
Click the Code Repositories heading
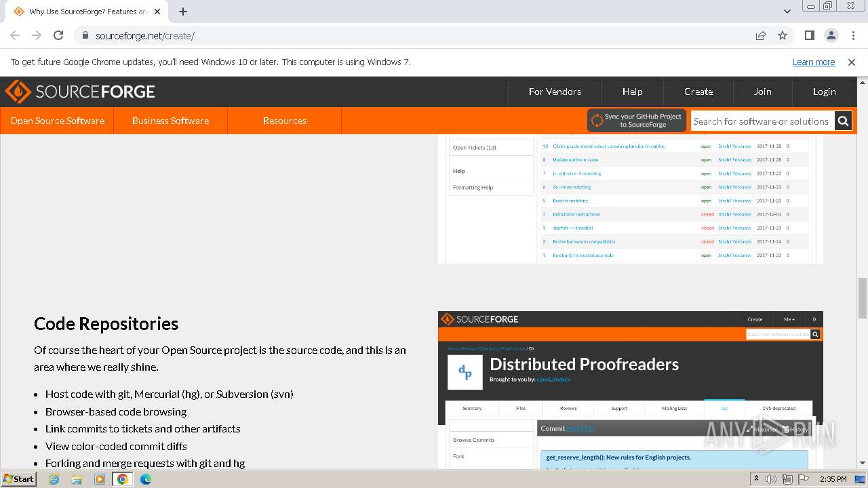(x=106, y=323)
